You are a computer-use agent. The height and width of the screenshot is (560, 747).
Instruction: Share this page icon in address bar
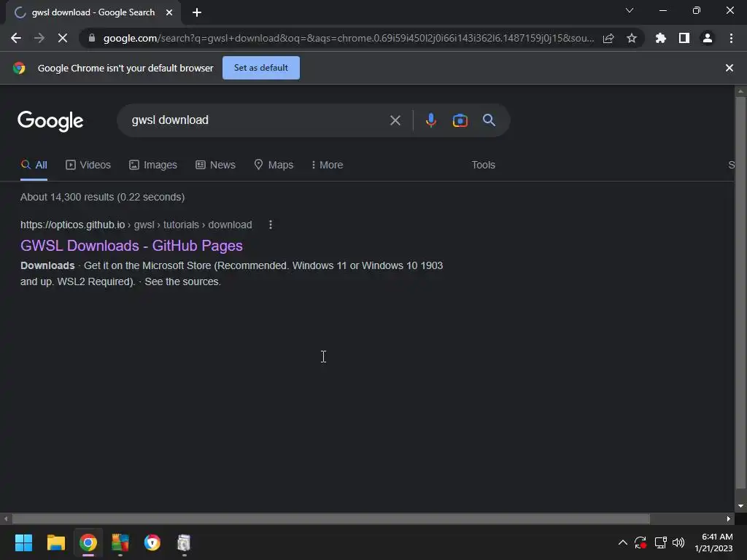608,38
